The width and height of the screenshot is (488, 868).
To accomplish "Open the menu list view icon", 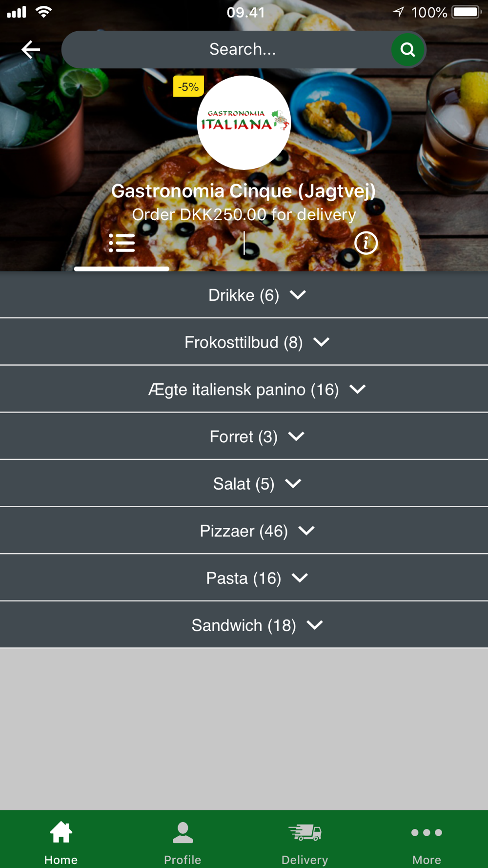I will [x=122, y=243].
